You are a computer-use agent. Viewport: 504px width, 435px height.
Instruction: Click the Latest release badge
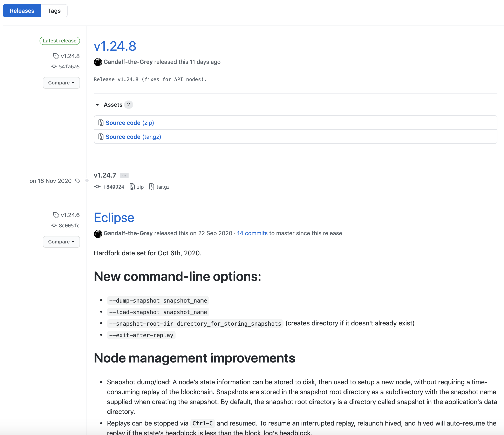(x=60, y=41)
